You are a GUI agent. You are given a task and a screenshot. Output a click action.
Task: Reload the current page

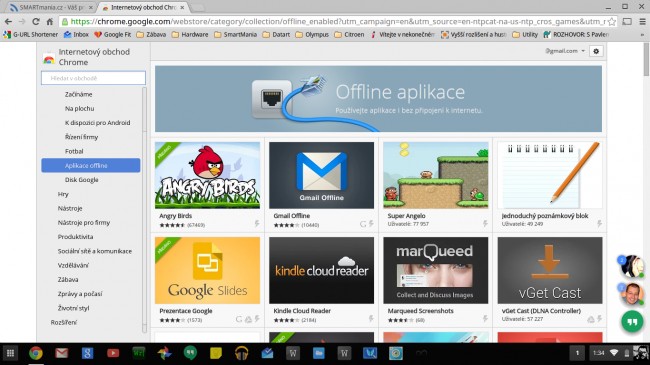(36, 22)
